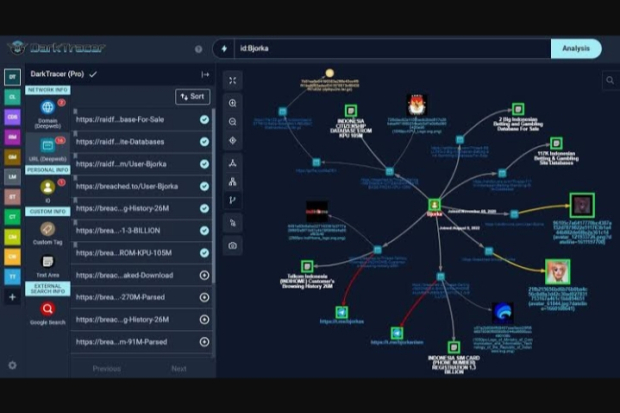Click the zoom in magnifier icon

coord(232,102)
